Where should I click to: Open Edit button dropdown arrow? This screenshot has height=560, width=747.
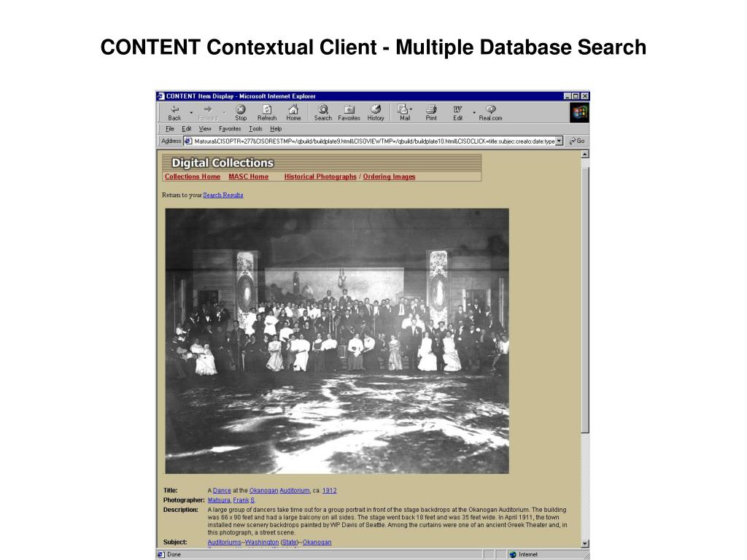tap(474, 113)
